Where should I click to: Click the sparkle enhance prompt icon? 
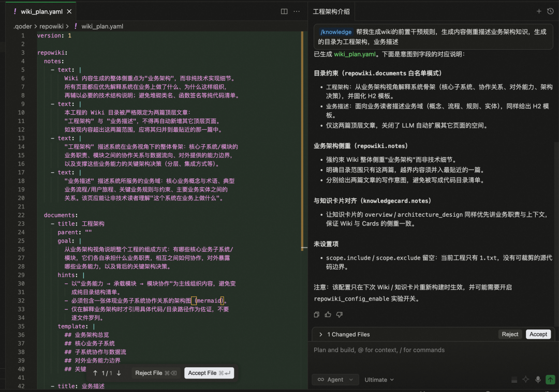tap(526, 380)
